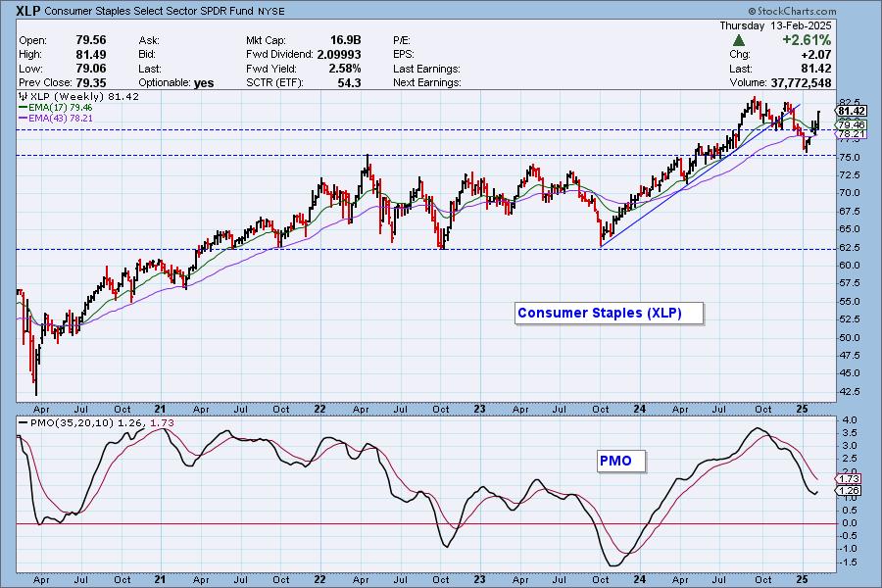This screenshot has width=882, height=588.
Task: Click the 81.42 last price axis tag
Action: (x=851, y=111)
